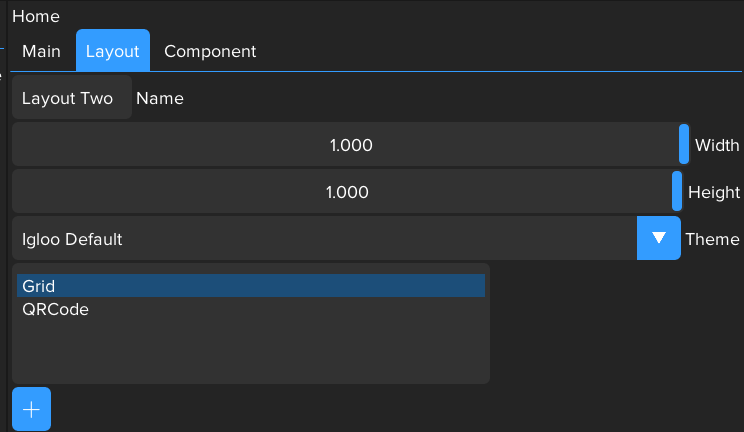Click the Home panel title
The width and height of the screenshot is (744, 432).
point(36,16)
